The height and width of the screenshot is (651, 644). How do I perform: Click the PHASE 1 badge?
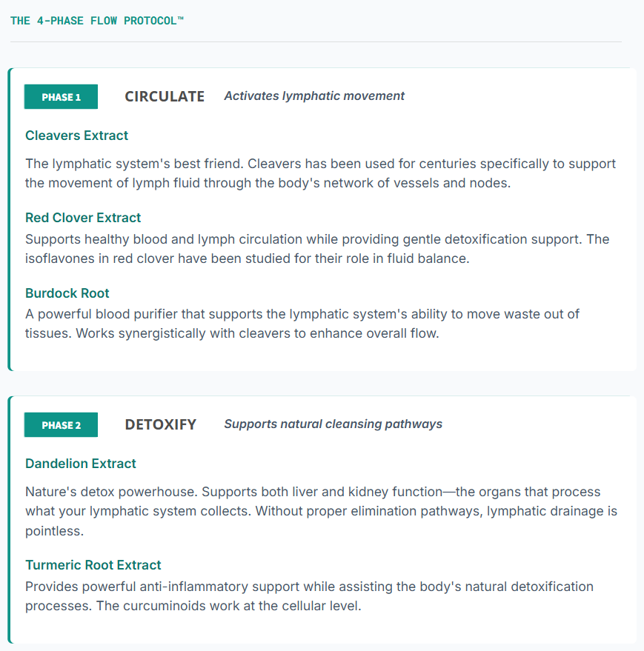click(61, 97)
